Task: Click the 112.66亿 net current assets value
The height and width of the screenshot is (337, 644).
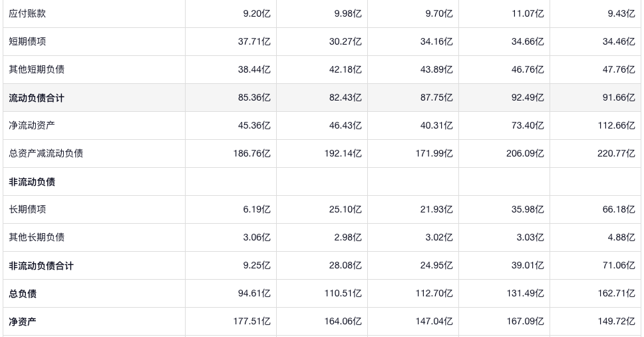Action: pos(616,126)
